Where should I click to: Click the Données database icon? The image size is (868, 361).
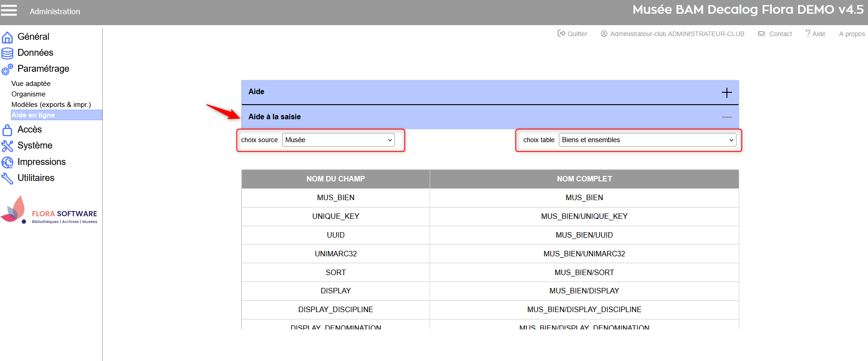[7, 53]
